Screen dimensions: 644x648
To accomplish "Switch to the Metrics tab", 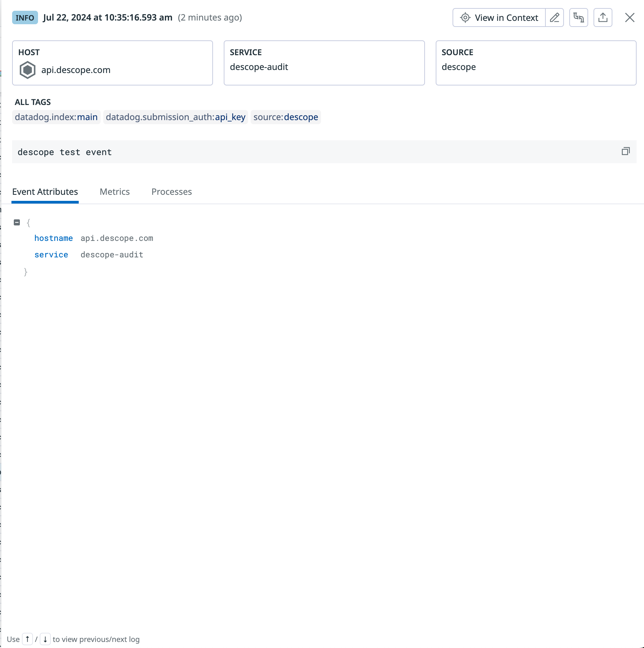I will (x=114, y=191).
